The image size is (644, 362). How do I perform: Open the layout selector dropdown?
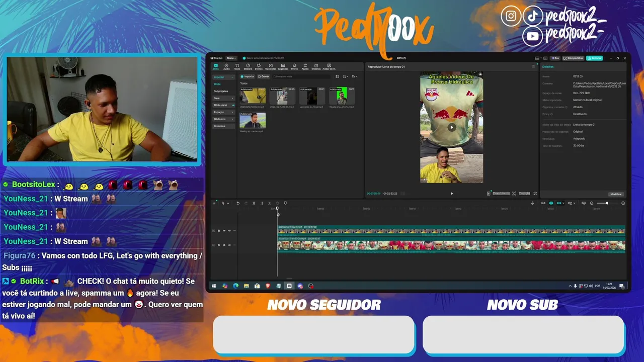click(539, 58)
